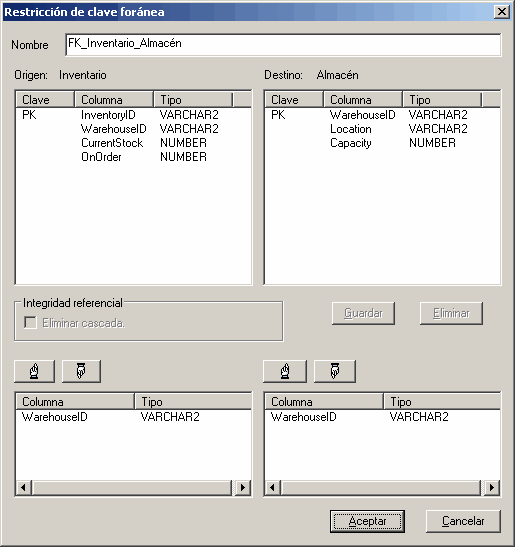
Task: Click the PK key cell in Origen list
Action: tap(29, 115)
